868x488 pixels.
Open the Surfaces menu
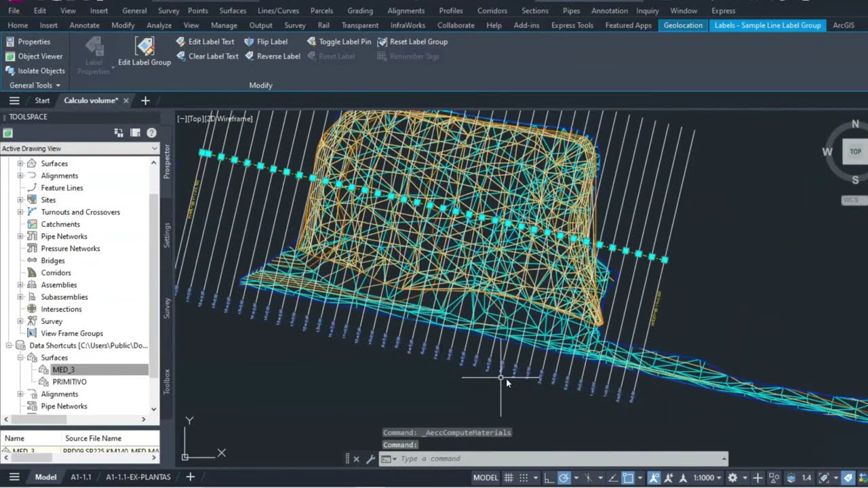pyautogui.click(x=233, y=11)
